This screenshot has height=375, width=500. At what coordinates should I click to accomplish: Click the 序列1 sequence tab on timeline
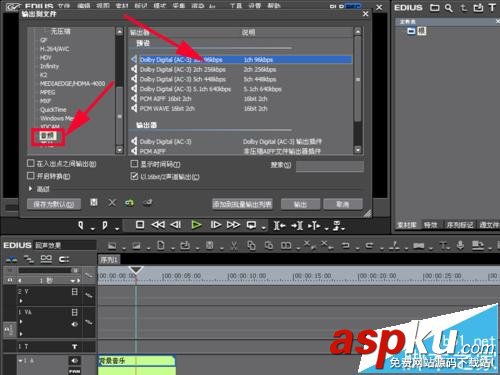pos(109,260)
